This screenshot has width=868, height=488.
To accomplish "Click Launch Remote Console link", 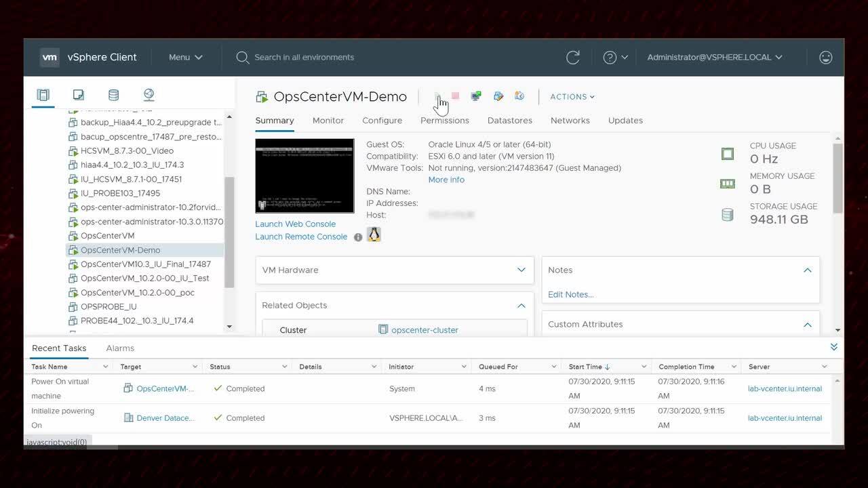I will click(301, 237).
